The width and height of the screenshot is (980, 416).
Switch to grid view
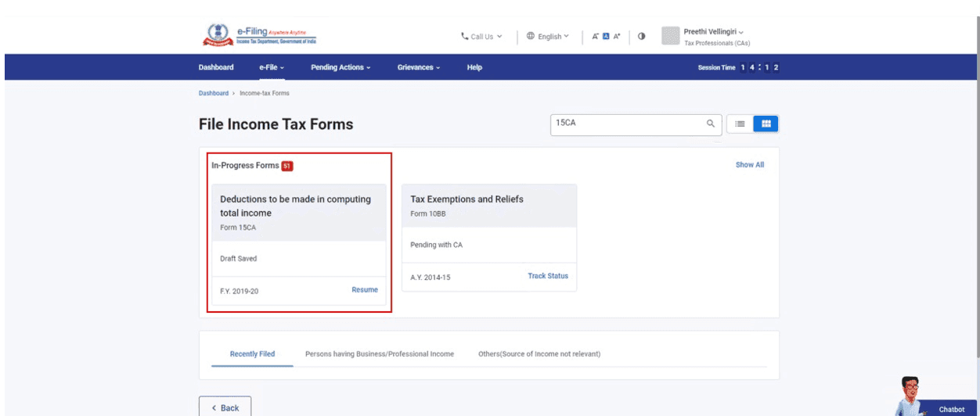click(766, 124)
